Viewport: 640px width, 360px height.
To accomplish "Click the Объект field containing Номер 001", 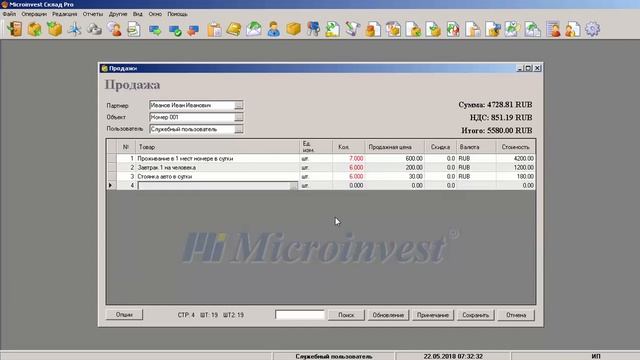I will (192, 117).
